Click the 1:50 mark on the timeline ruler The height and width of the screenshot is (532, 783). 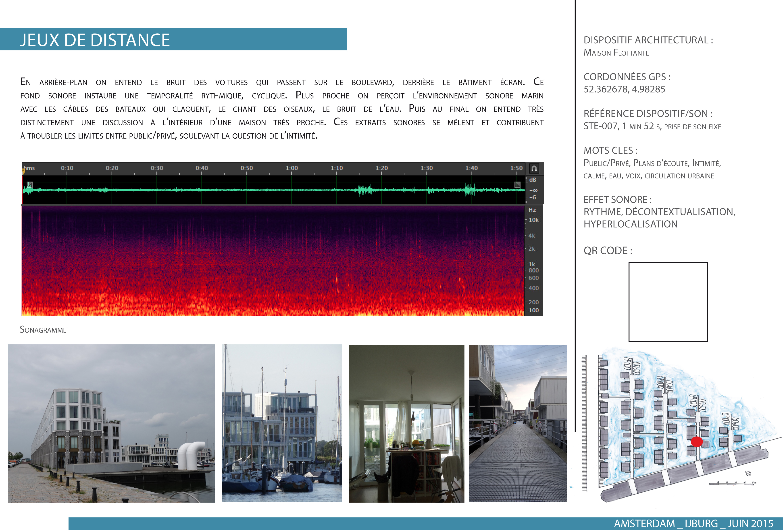[x=516, y=168]
